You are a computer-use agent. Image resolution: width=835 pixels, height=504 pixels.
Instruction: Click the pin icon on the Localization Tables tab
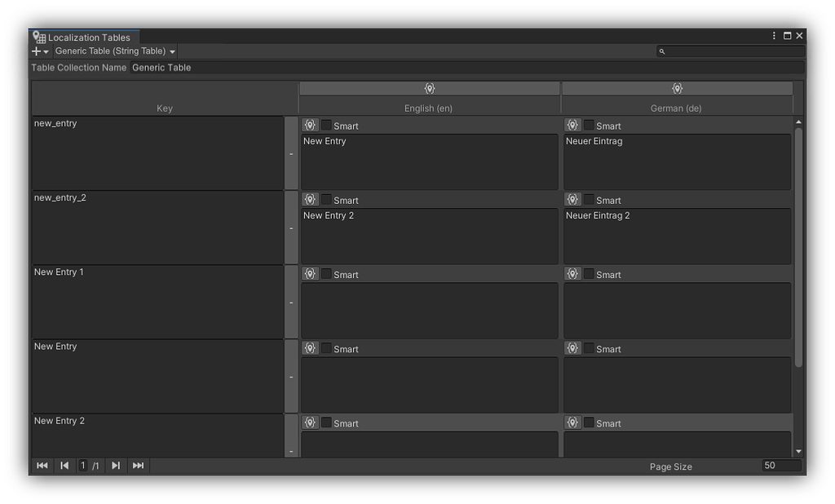(37, 37)
